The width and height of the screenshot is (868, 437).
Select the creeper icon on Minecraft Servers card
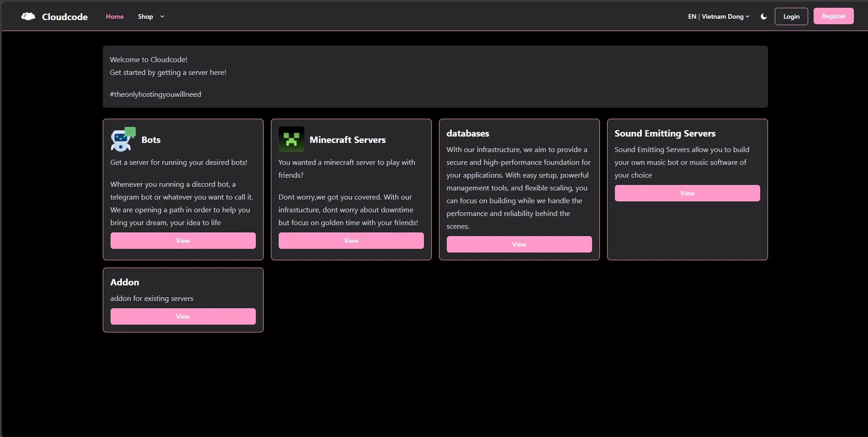(291, 139)
